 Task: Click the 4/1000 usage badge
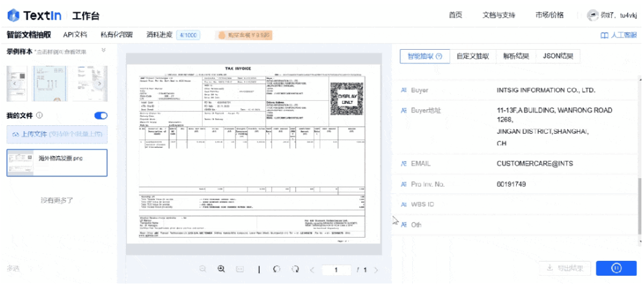188,36
